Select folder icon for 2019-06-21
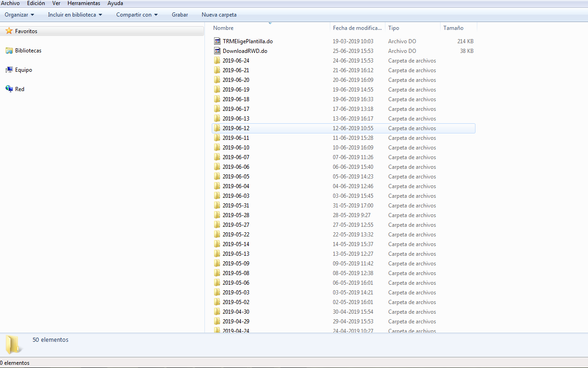This screenshot has height=368, width=588. (x=217, y=70)
